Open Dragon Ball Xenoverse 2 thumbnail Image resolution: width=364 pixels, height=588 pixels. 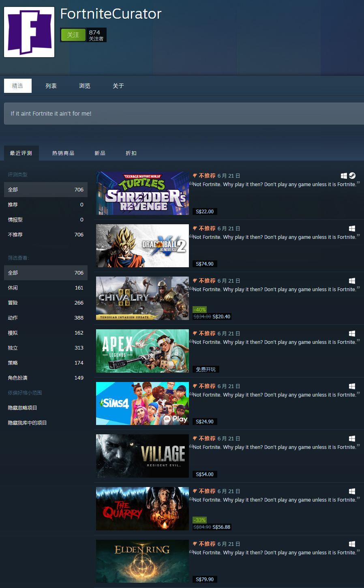142,246
